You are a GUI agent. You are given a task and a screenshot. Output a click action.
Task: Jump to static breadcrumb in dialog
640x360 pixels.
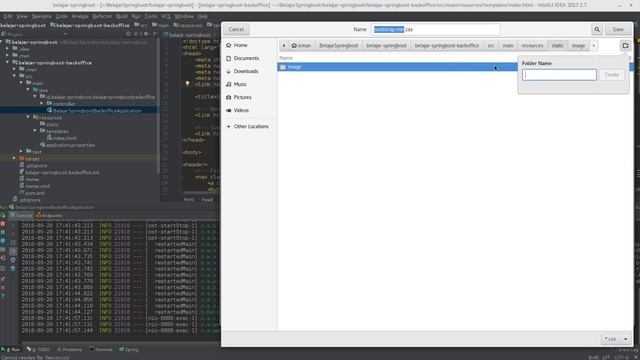(557, 46)
